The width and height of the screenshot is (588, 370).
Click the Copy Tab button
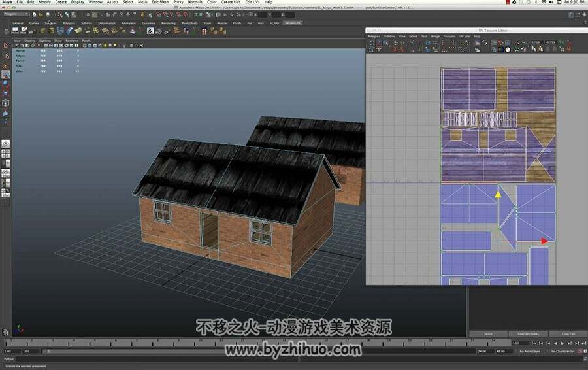coord(568,333)
